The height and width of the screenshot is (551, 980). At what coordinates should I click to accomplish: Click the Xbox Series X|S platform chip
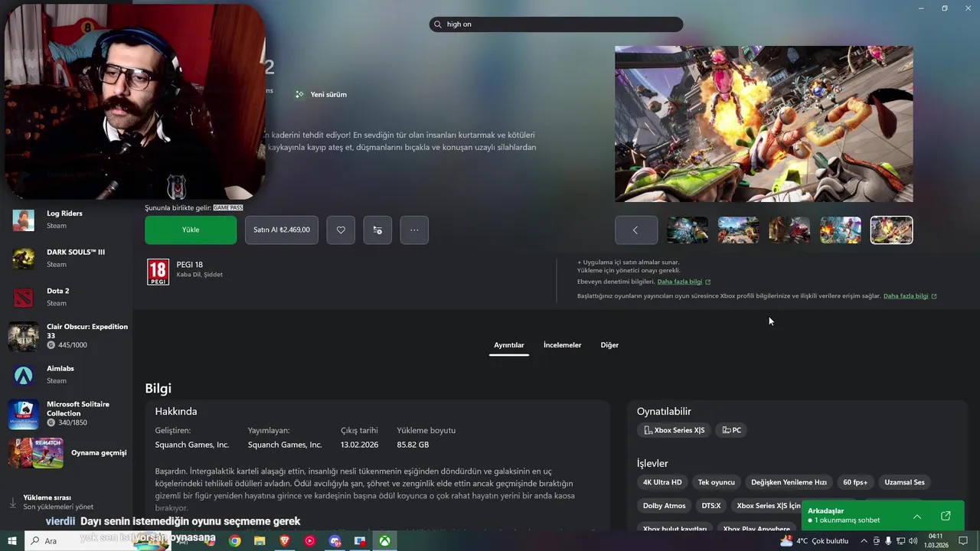click(674, 430)
